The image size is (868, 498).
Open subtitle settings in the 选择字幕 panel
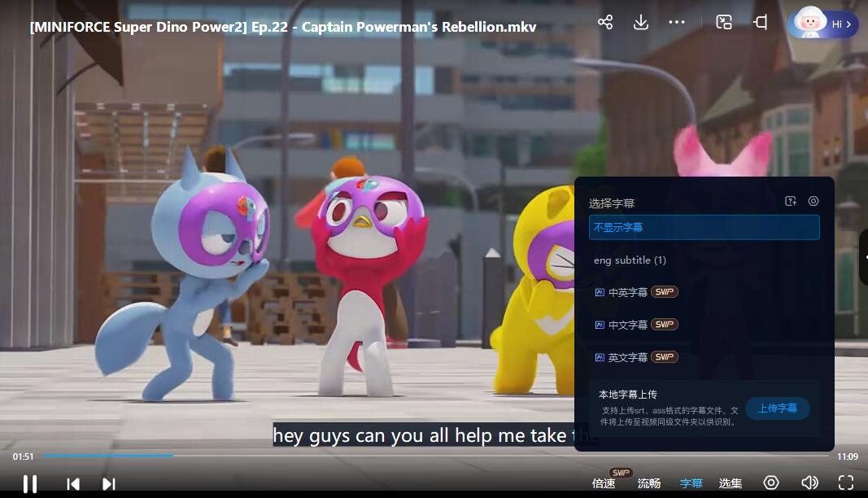click(x=813, y=201)
